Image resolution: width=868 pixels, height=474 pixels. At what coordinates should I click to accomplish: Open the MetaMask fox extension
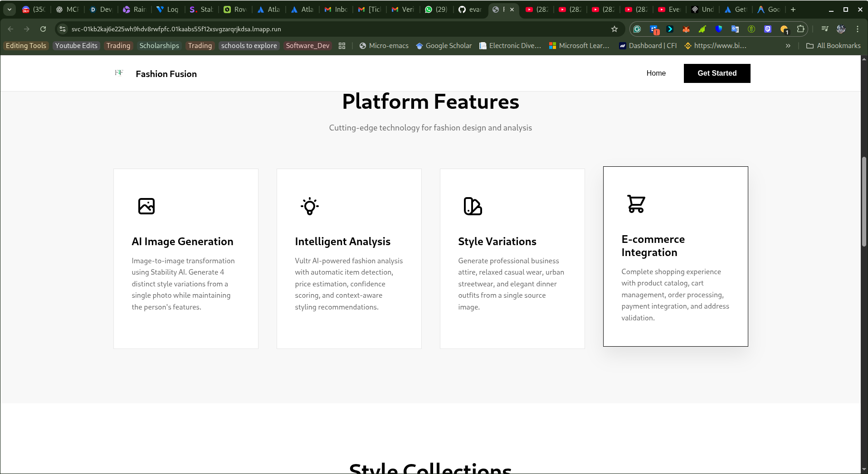coord(686,29)
